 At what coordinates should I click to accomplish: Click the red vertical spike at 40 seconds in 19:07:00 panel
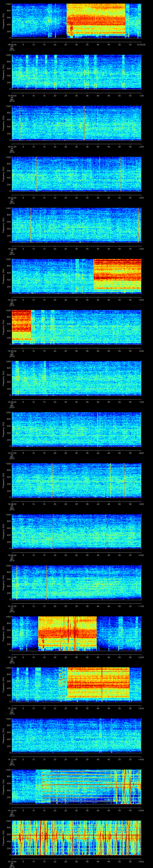click(98, 429)
